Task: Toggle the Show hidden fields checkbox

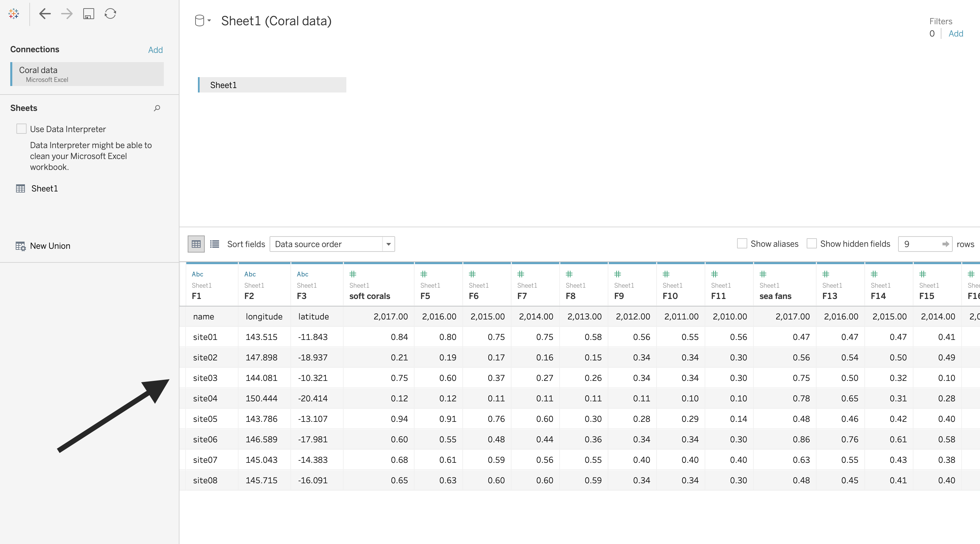Action: (811, 243)
